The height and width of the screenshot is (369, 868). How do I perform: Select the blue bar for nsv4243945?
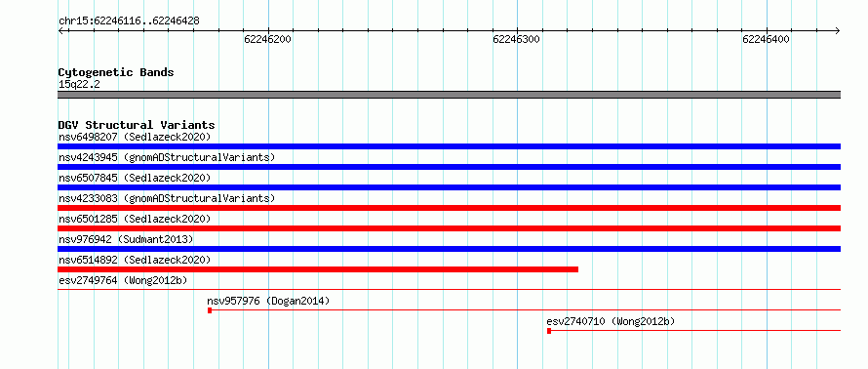[450, 167]
